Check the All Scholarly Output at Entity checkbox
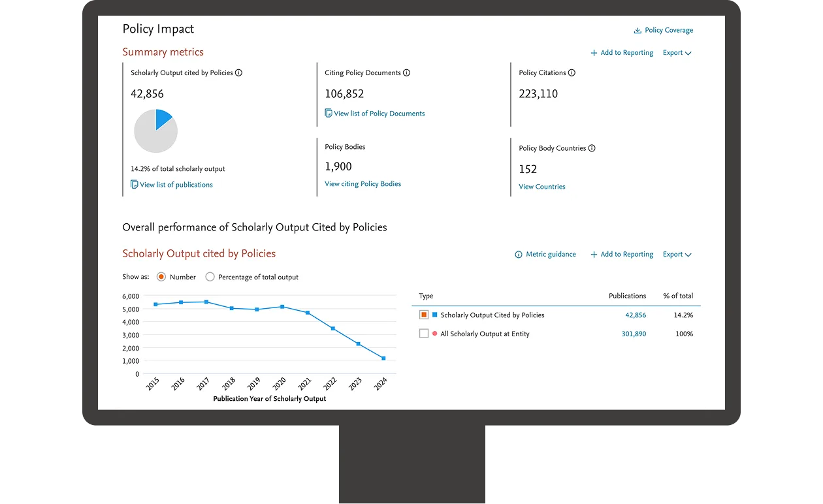This screenshot has height=504, width=823. [423, 333]
